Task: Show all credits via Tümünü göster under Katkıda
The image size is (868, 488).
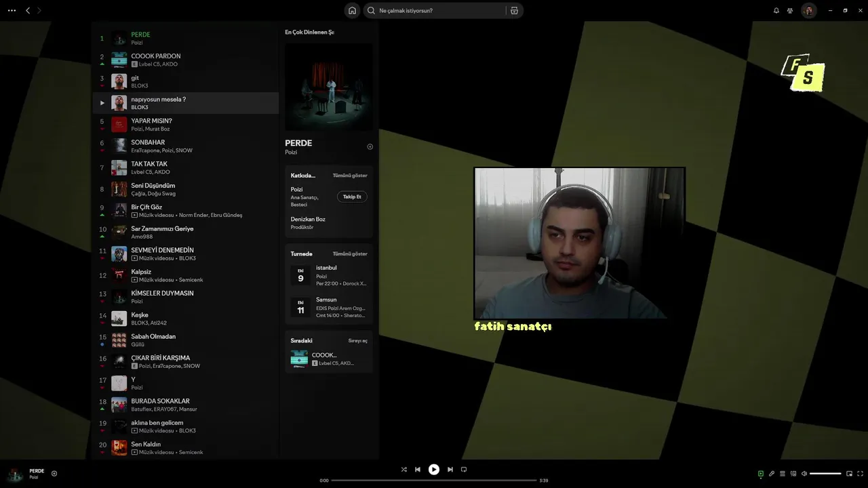Action: click(350, 176)
